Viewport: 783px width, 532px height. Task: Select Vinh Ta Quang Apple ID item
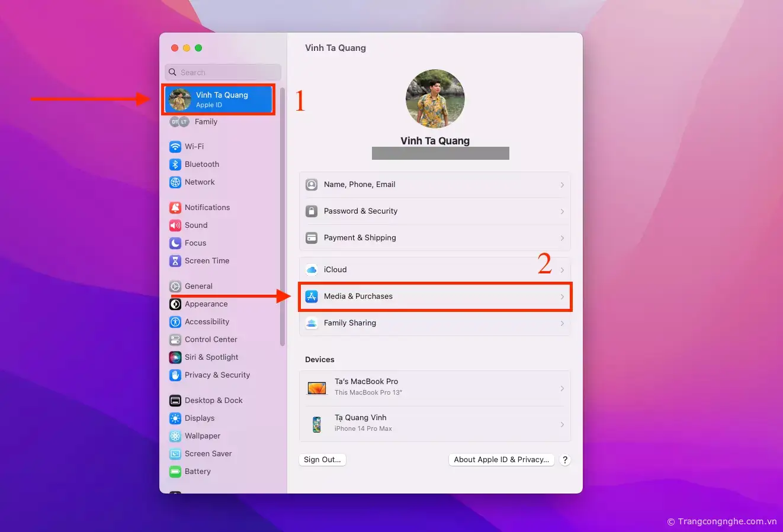(219, 99)
